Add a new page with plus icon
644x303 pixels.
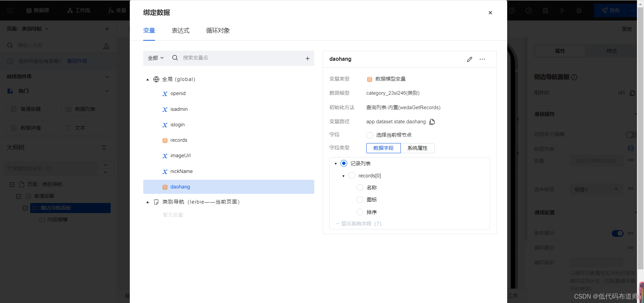(x=107, y=29)
